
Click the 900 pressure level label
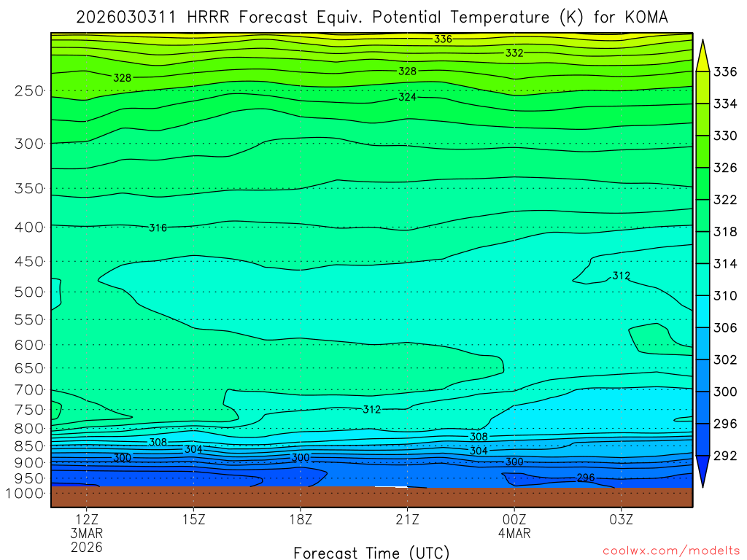28,463
